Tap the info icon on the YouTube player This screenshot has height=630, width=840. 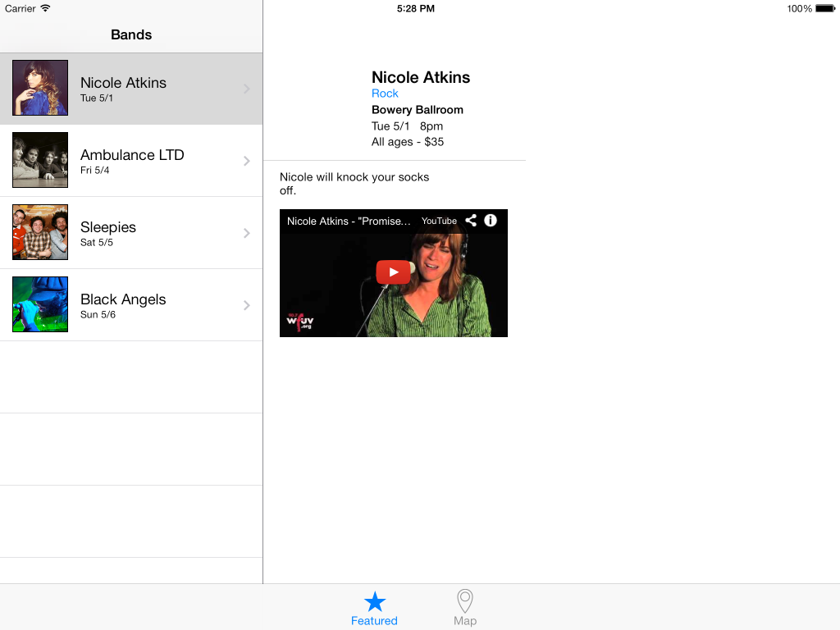point(490,220)
